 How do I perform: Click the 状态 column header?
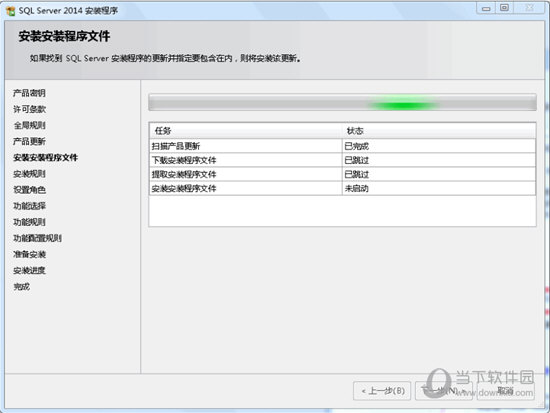pos(438,131)
